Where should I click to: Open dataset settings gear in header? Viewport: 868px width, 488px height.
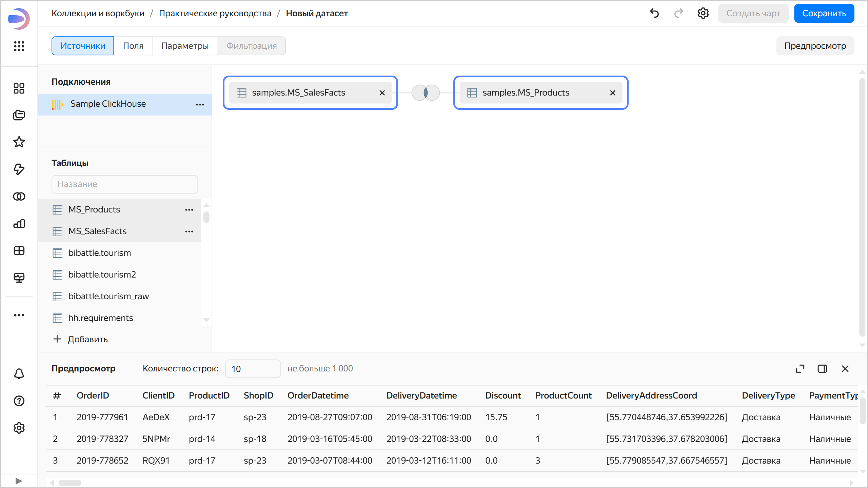tap(703, 13)
